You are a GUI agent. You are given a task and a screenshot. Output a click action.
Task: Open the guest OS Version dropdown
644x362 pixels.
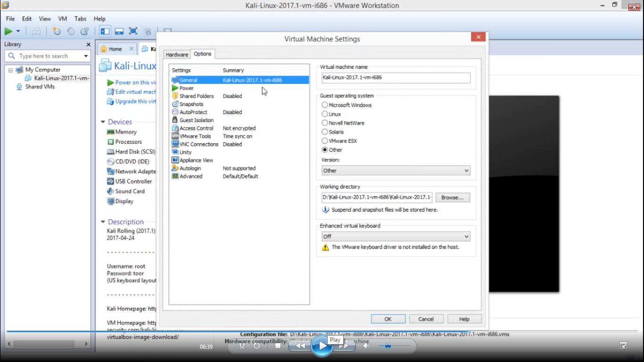coord(395,170)
